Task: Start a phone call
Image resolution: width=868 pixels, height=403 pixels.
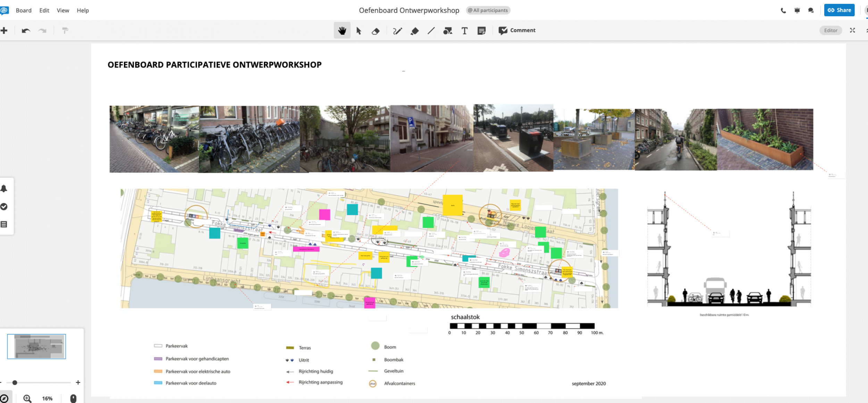Action: point(783,10)
